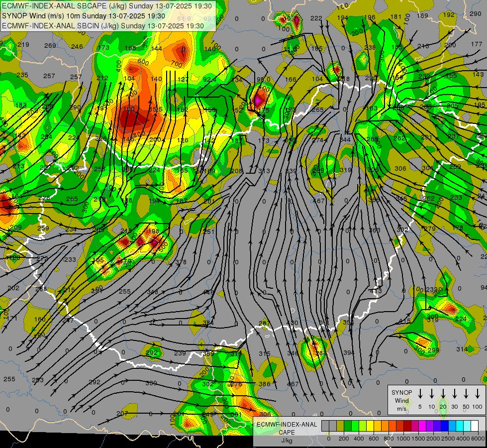This screenshot has height=448, width=487.
Task: Click the map value '394'
Action: click(x=349, y=353)
